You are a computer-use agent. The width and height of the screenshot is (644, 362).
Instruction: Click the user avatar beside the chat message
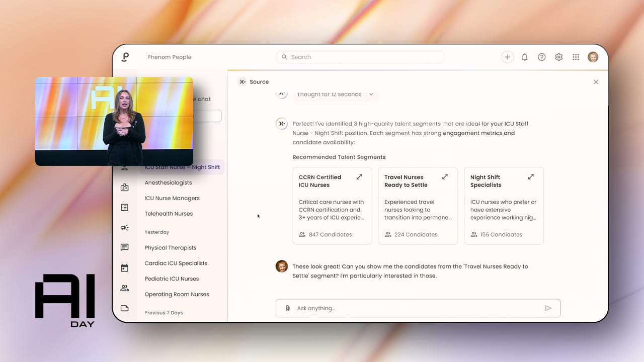(x=282, y=266)
